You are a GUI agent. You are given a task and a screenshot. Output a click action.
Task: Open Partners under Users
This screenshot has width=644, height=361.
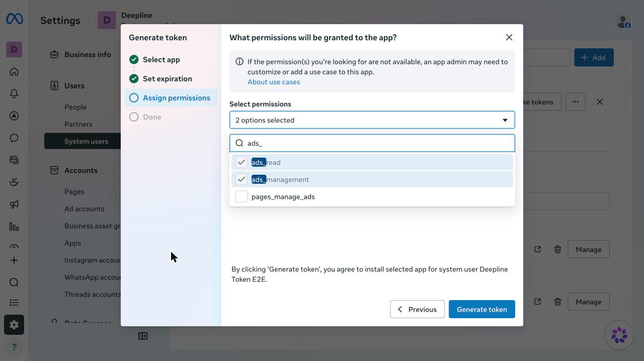pyautogui.click(x=78, y=124)
